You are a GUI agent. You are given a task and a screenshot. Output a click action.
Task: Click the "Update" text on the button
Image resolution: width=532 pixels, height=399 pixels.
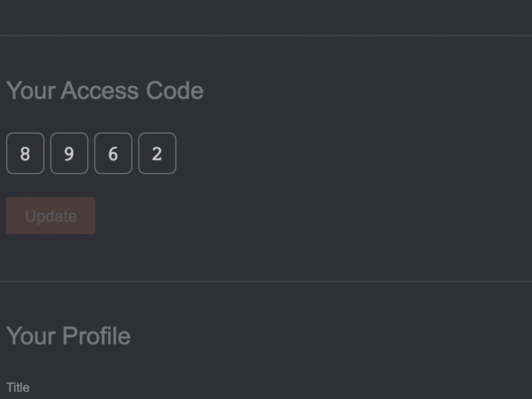point(51,216)
